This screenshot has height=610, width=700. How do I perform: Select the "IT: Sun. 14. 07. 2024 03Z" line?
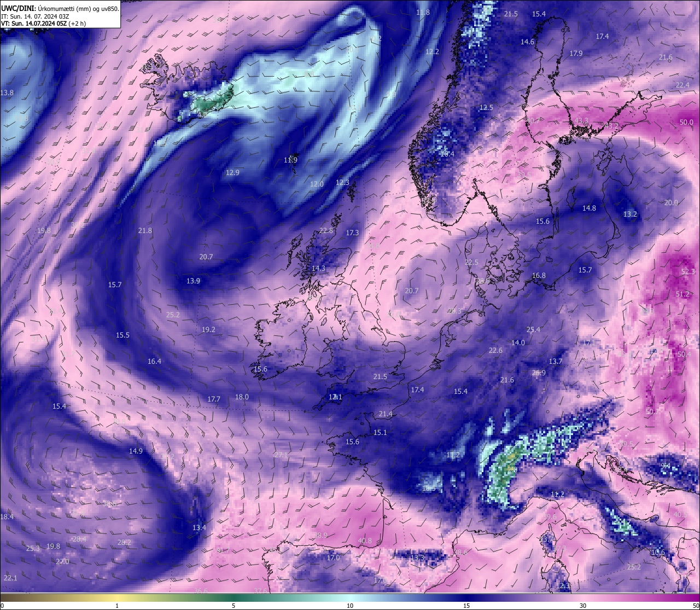[x=35, y=16]
